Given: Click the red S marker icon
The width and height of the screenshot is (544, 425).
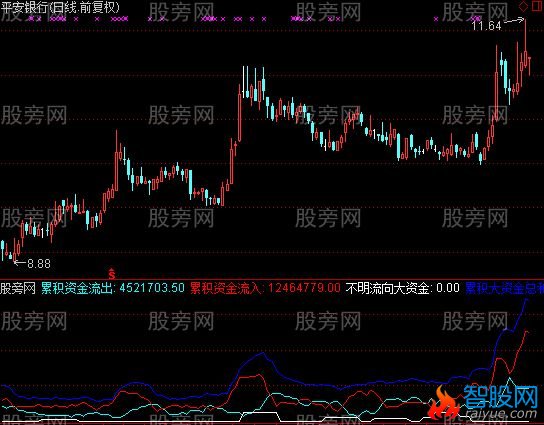Looking at the screenshot, I should click(x=112, y=273).
